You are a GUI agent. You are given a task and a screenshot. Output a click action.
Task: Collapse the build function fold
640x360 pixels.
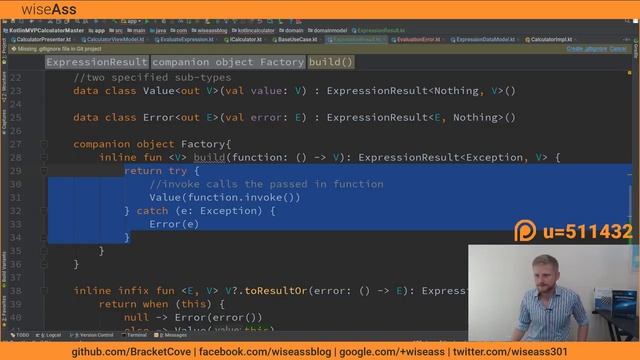44,157
